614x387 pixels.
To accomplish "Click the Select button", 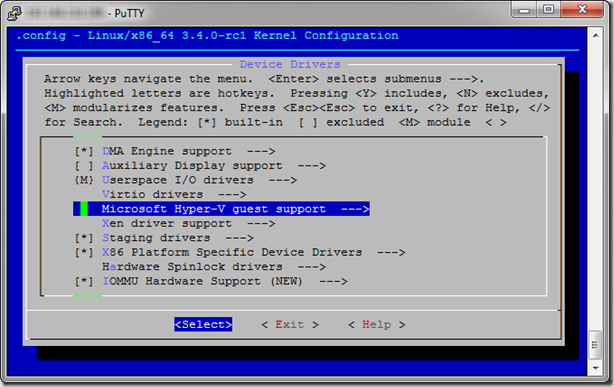I will [203, 324].
